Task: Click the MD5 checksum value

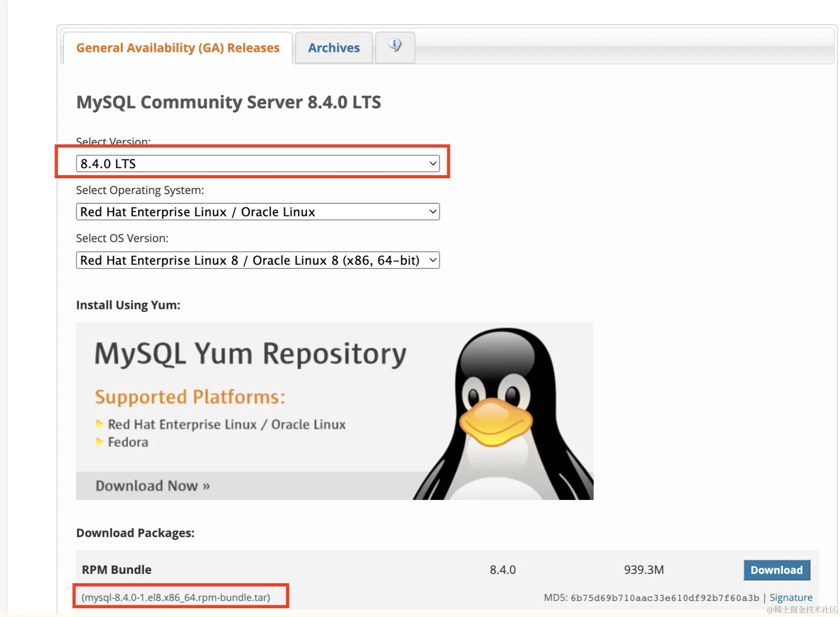Action: coord(665,598)
